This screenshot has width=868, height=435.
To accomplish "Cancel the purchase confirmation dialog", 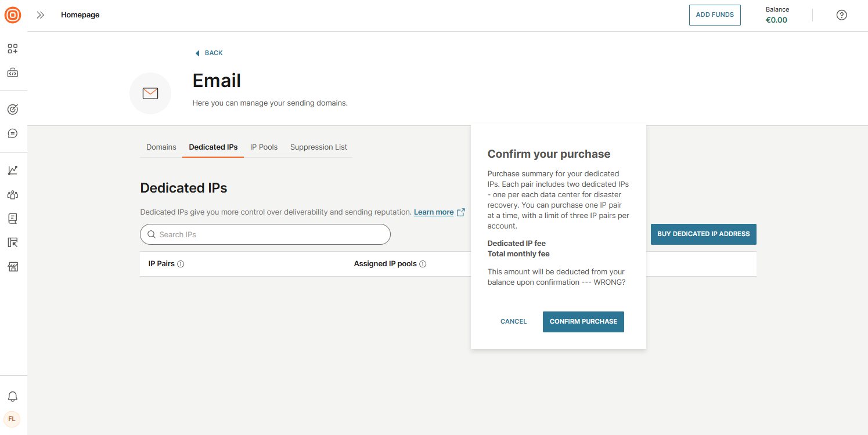I will pos(513,321).
